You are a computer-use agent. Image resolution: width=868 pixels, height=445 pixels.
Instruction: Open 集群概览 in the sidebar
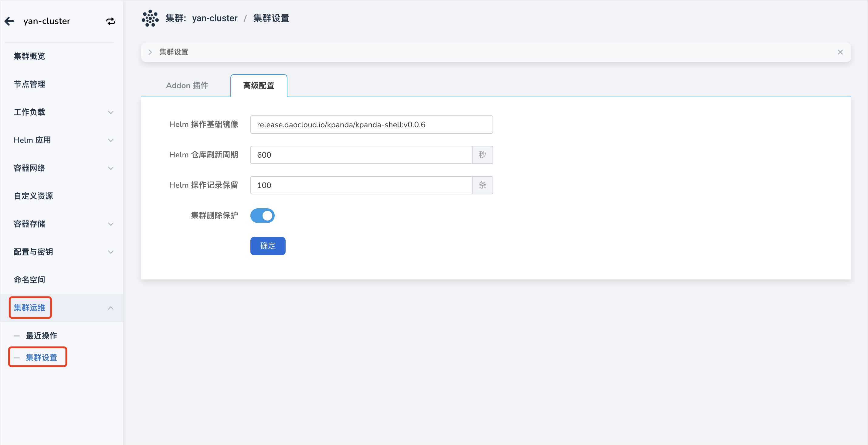(x=29, y=56)
